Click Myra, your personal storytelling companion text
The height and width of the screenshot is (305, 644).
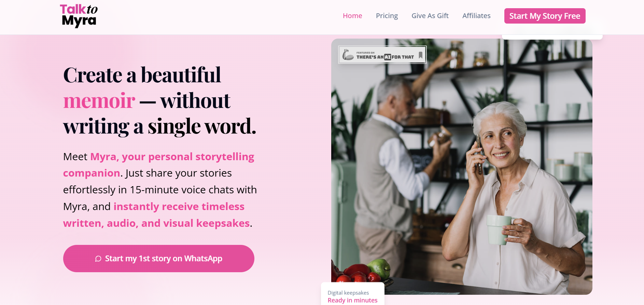click(159, 165)
